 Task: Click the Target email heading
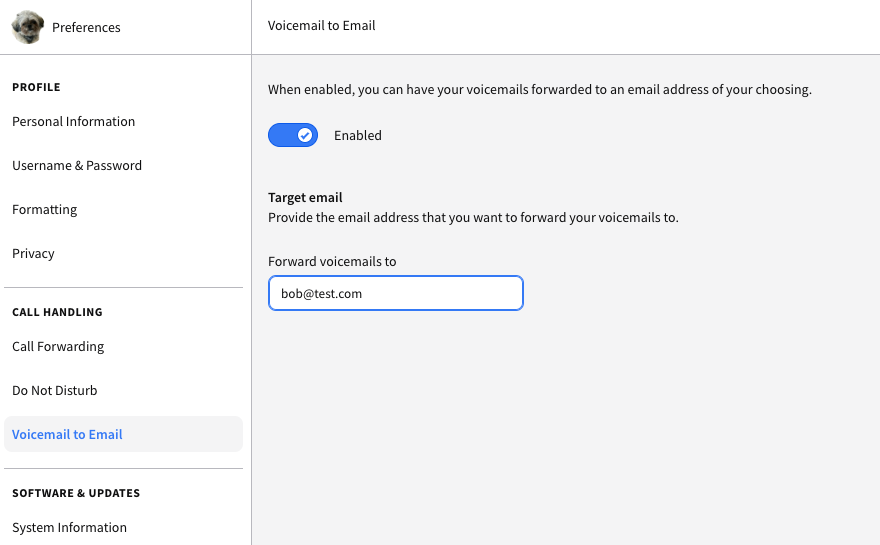tap(305, 198)
